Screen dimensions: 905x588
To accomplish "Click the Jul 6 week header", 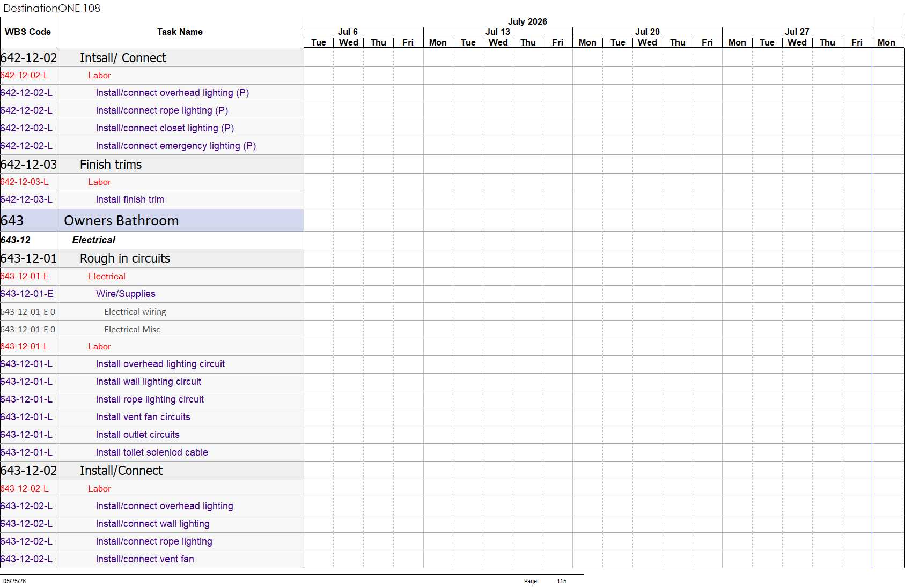I will pos(348,32).
